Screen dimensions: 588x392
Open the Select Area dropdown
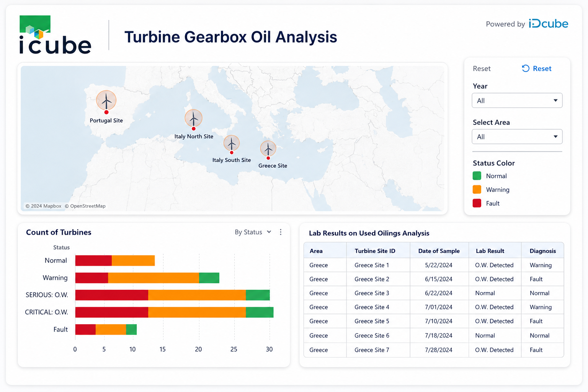pyautogui.click(x=517, y=137)
